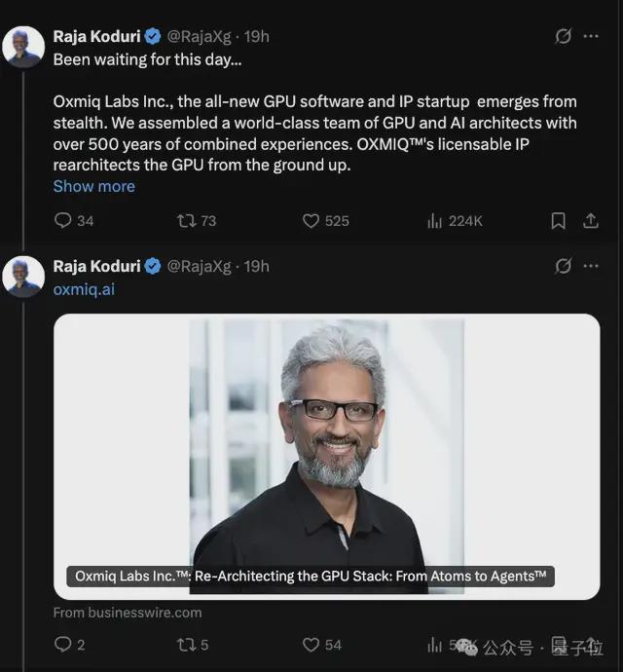View analytics of 224K views tweet

click(x=455, y=221)
